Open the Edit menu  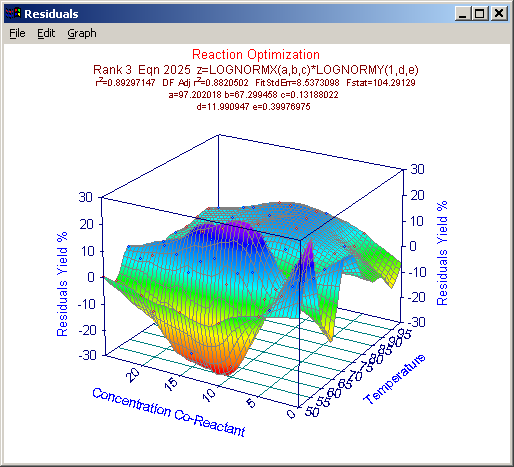(46, 33)
